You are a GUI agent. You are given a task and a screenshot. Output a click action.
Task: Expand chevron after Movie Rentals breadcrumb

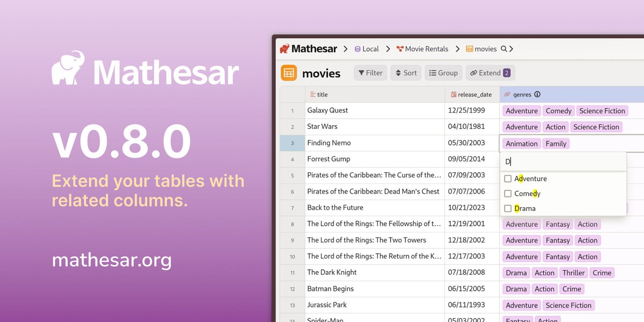(457, 49)
